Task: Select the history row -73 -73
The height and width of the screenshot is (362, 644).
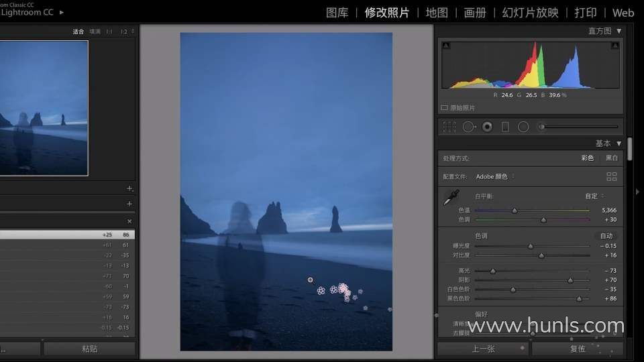Action: pyautogui.click(x=67, y=307)
